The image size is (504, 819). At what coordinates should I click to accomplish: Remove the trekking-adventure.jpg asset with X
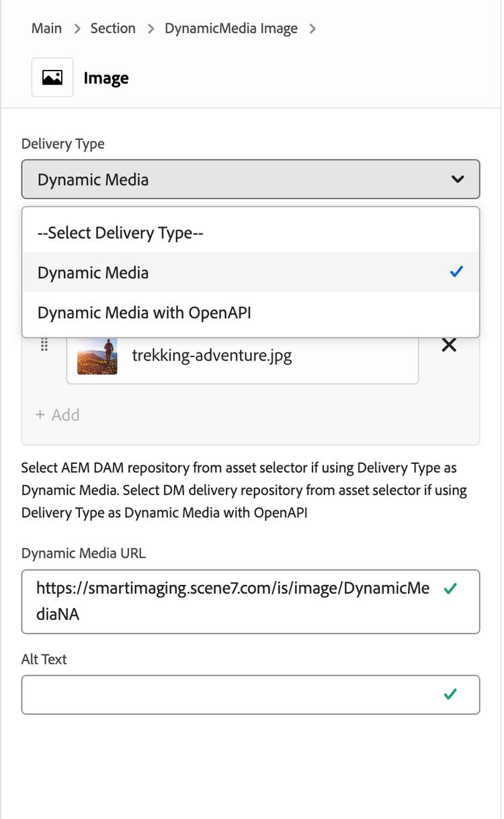click(x=448, y=345)
